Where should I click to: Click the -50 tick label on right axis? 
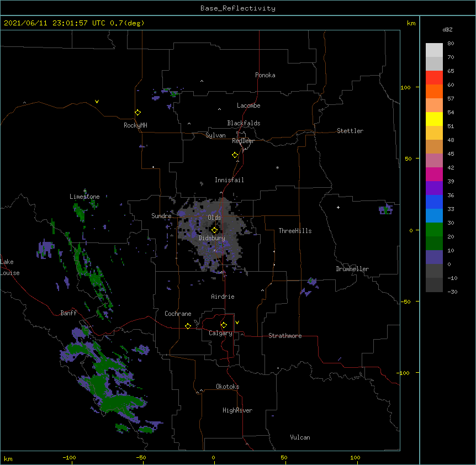[x=405, y=302]
